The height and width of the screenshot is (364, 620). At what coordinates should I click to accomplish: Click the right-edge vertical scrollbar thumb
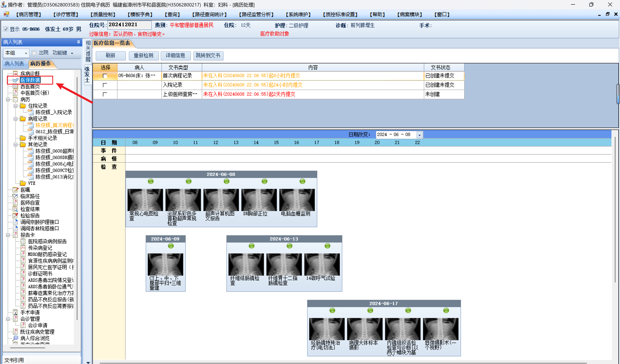pyautogui.click(x=618, y=94)
